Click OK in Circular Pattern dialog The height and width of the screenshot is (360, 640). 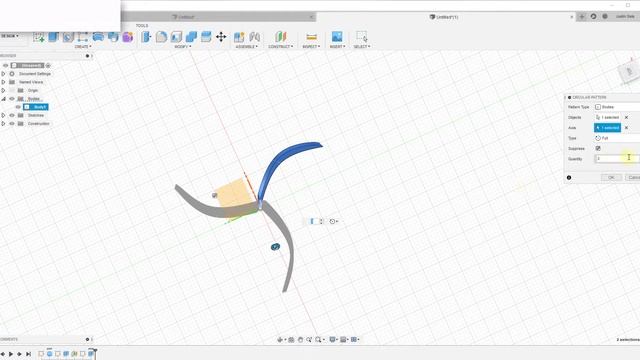611,178
